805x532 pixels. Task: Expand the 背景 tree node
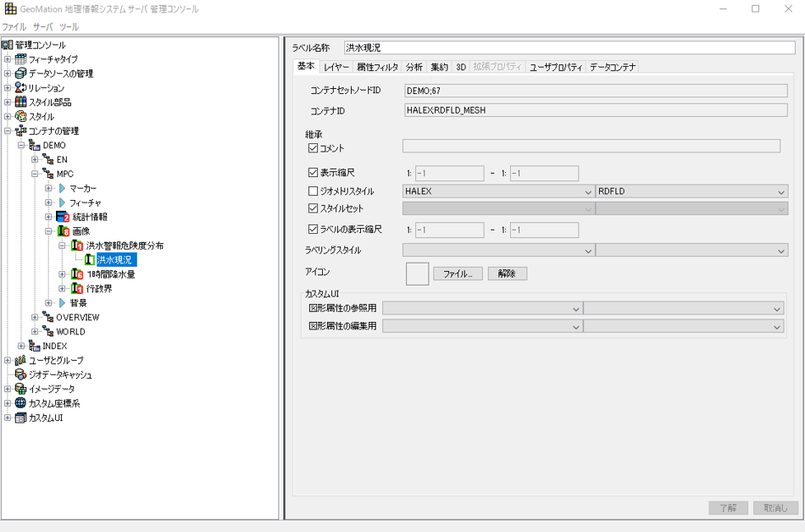click(x=49, y=303)
